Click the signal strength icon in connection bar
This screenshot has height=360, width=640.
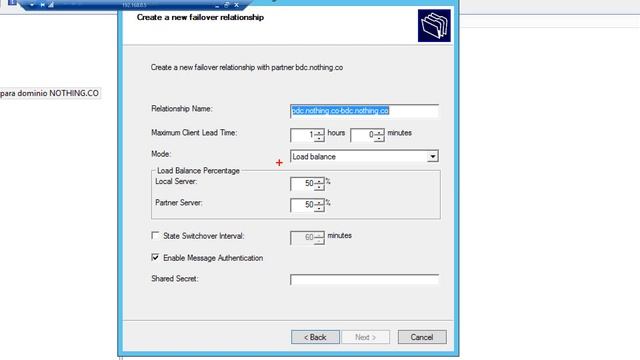pos(51,4)
